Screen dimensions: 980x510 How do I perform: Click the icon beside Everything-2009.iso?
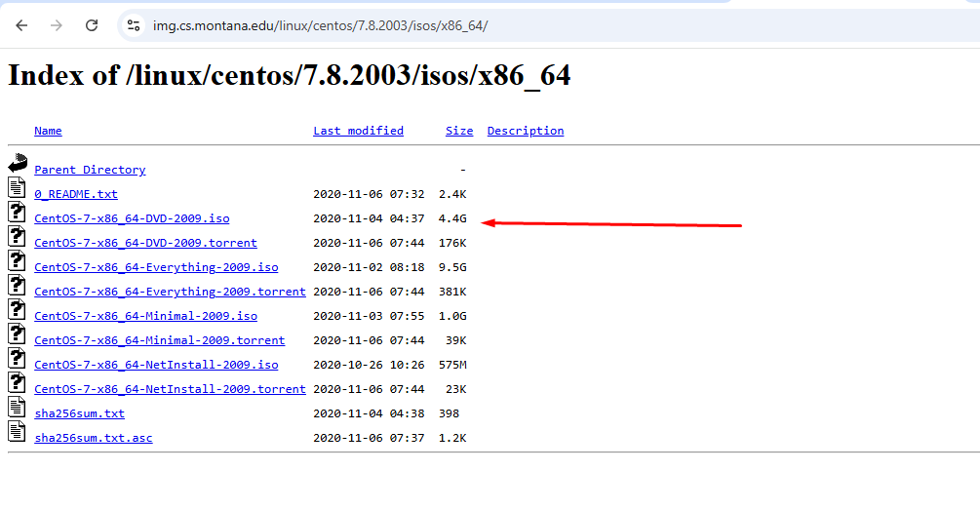pyautogui.click(x=17, y=260)
